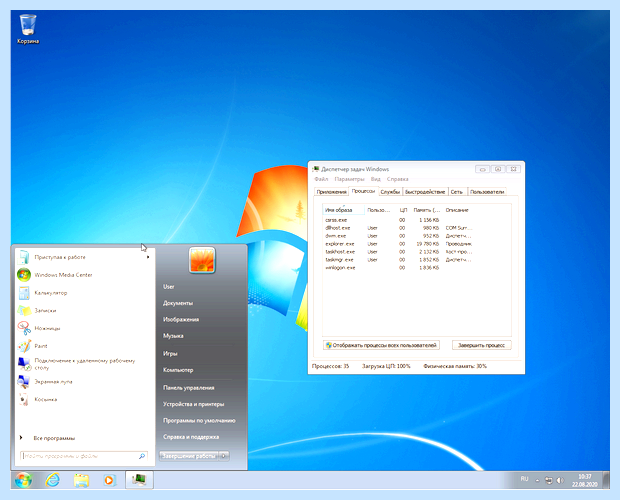Switch to Applications tab in Task Manager
The height and width of the screenshot is (500, 620).
tap(331, 192)
